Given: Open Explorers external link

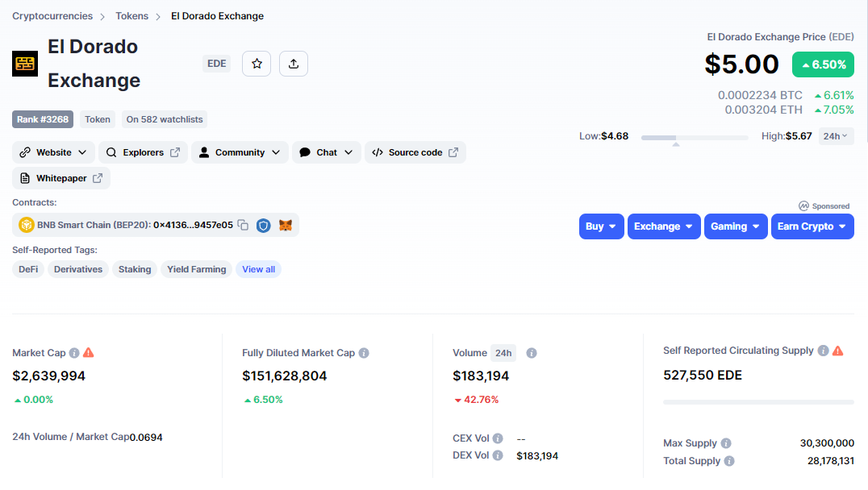Looking at the screenshot, I should pyautogui.click(x=143, y=152).
